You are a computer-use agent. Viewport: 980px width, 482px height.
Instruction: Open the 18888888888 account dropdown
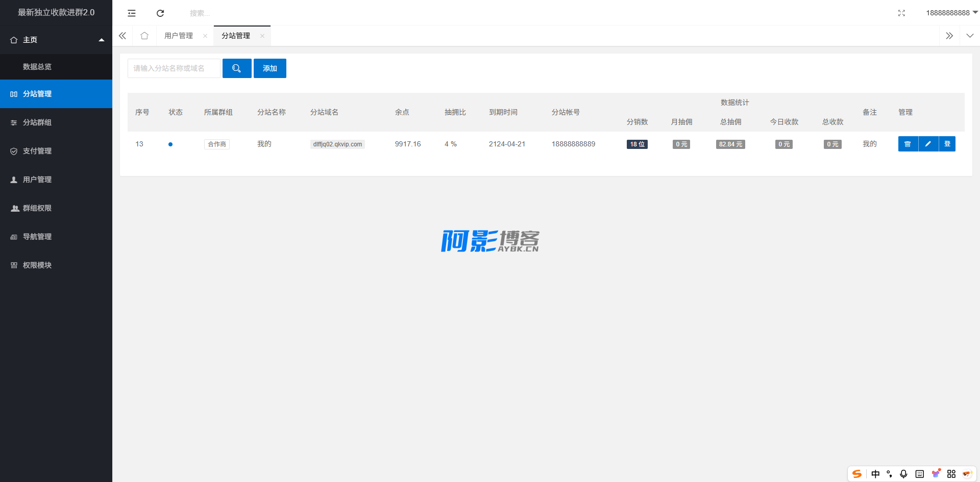[951, 13]
